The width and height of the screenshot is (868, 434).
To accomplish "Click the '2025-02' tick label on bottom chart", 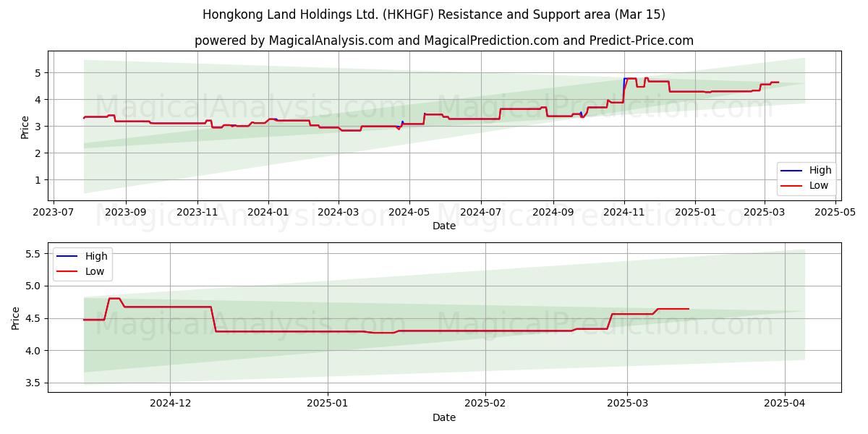I will (485, 404).
